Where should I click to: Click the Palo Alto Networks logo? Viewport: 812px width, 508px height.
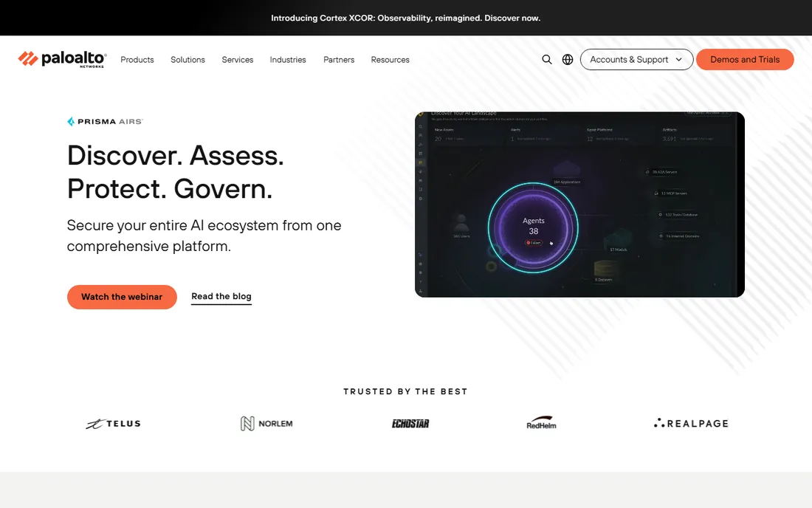62,60
